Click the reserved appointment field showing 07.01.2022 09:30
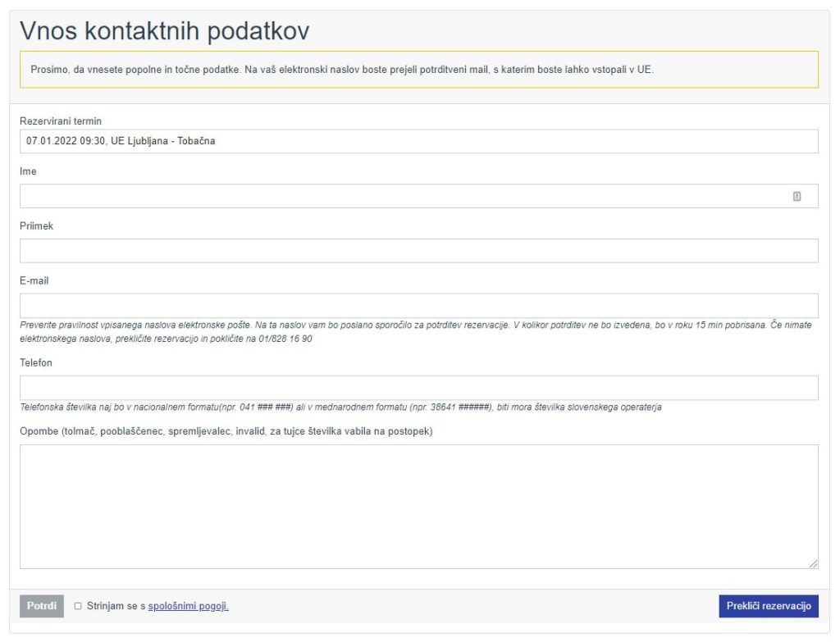 pyautogui.click(x=418, y=141)
